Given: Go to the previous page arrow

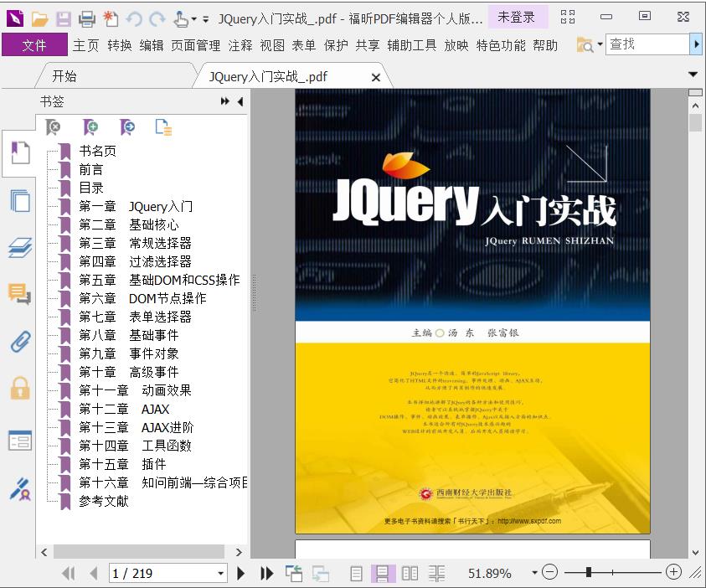Looking at the screenshot, I should (x=94, y=573).
